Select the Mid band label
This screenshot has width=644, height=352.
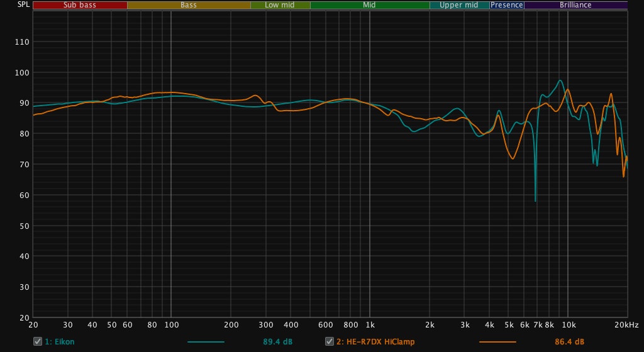pyautogui.click(x=370, y=5)
